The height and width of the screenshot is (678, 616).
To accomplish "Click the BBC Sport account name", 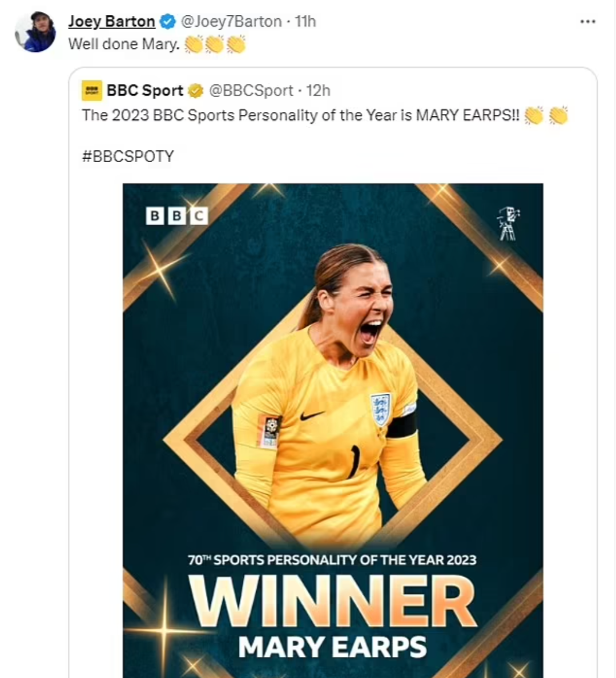I will [145, 90].
